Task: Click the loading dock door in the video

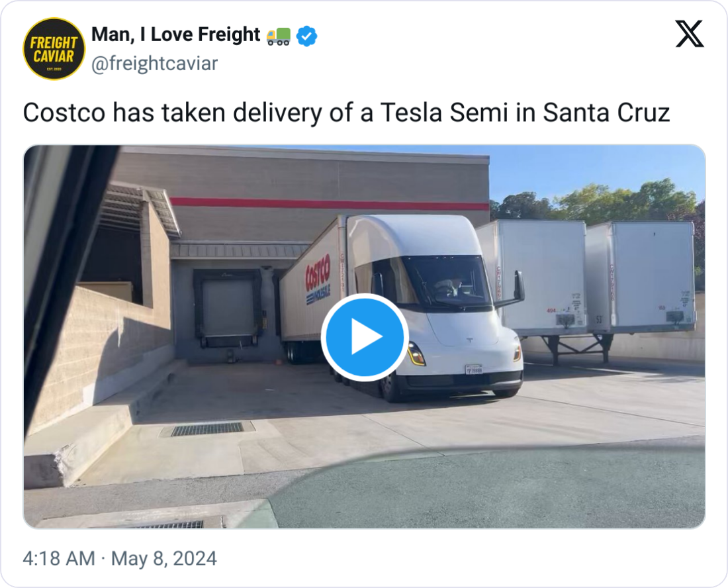Action: click(x=227, y=307)
